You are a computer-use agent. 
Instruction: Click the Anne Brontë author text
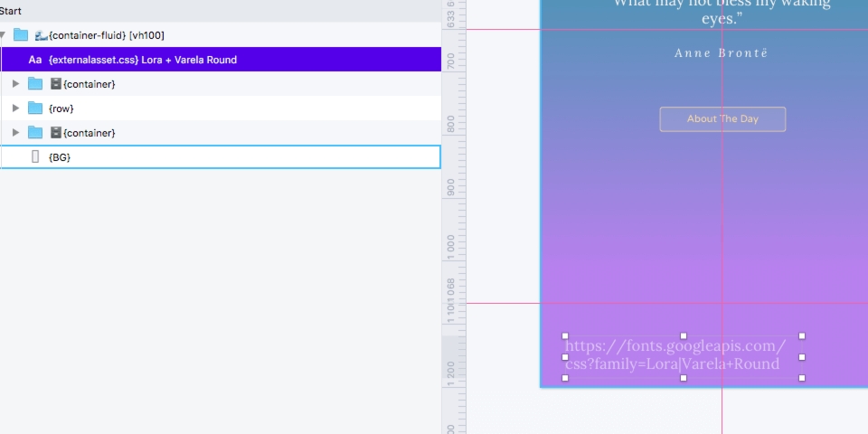[721, 53]
